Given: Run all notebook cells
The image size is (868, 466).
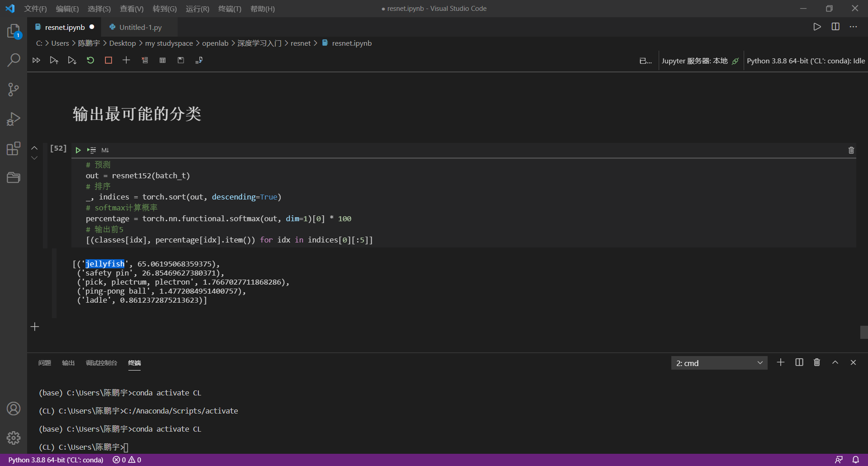Looking at the screenshot, I should pos(36,60).
